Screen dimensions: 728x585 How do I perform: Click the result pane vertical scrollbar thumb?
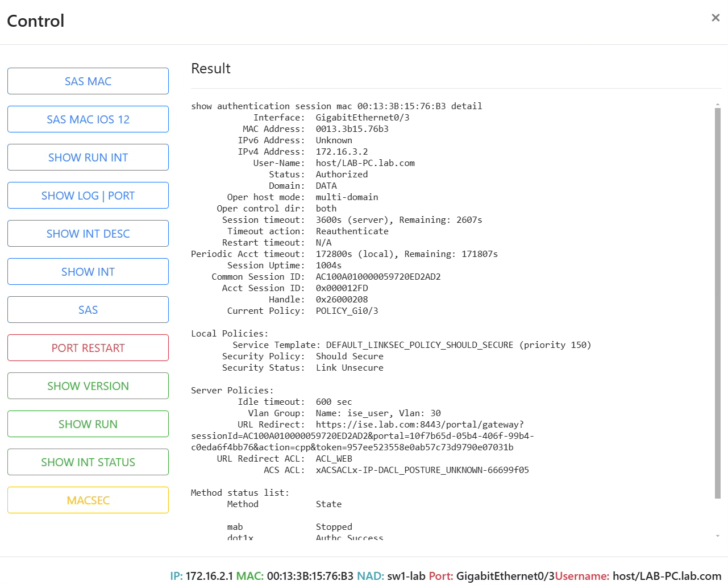coord(717,303)
